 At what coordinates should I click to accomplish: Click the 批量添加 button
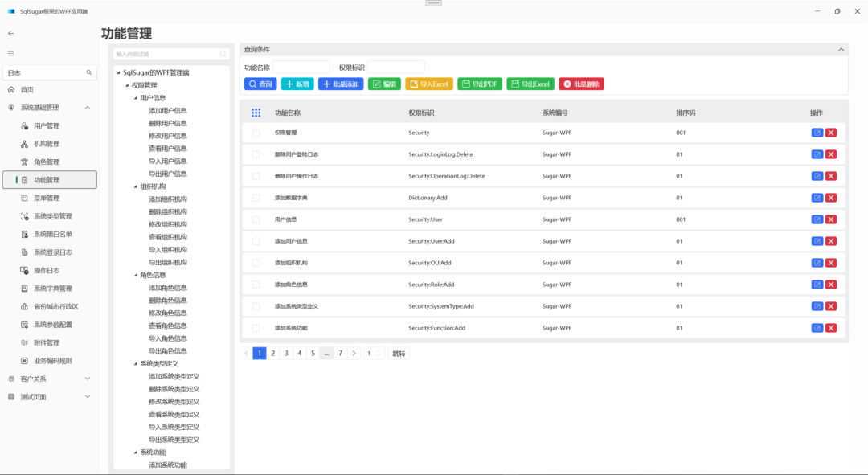click(x=341, y=84)
